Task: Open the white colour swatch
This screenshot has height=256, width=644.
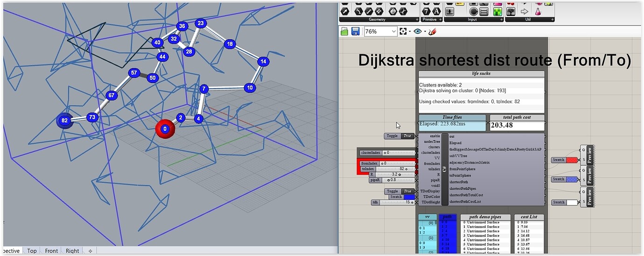Action: coord(565,202)
